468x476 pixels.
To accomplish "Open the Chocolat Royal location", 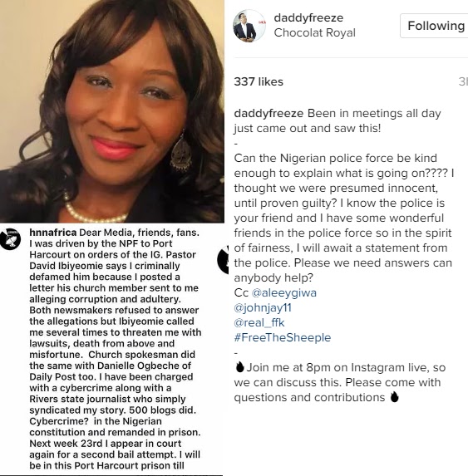I will (314, 32).
